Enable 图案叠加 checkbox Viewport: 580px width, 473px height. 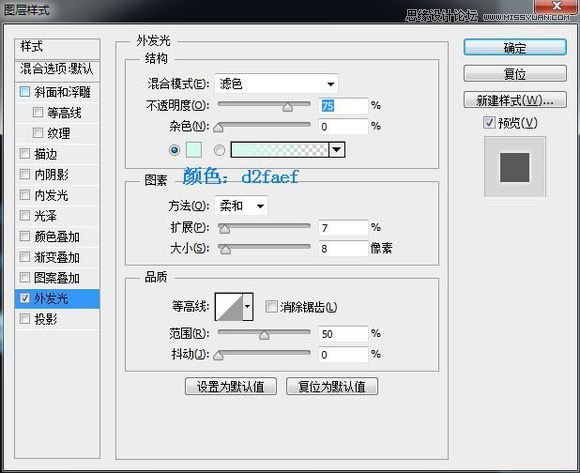click(x=25, y=277)
